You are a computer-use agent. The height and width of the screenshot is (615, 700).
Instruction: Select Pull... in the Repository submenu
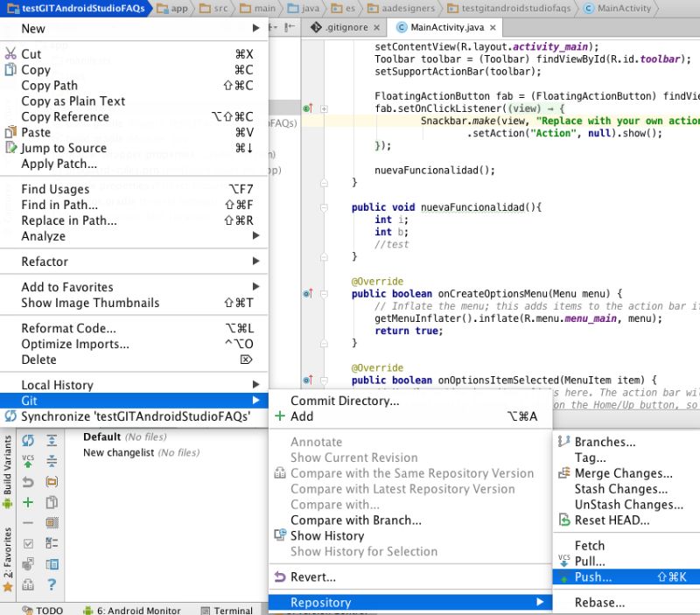(626, 561)
